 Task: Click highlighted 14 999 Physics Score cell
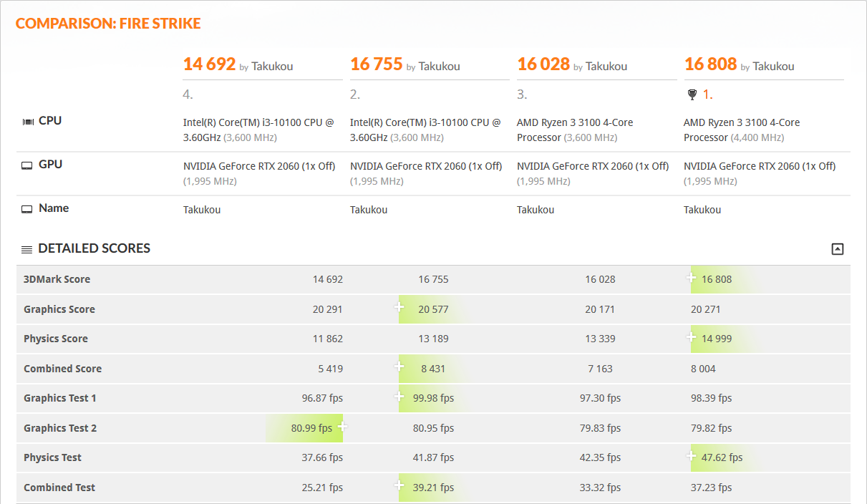717,339
